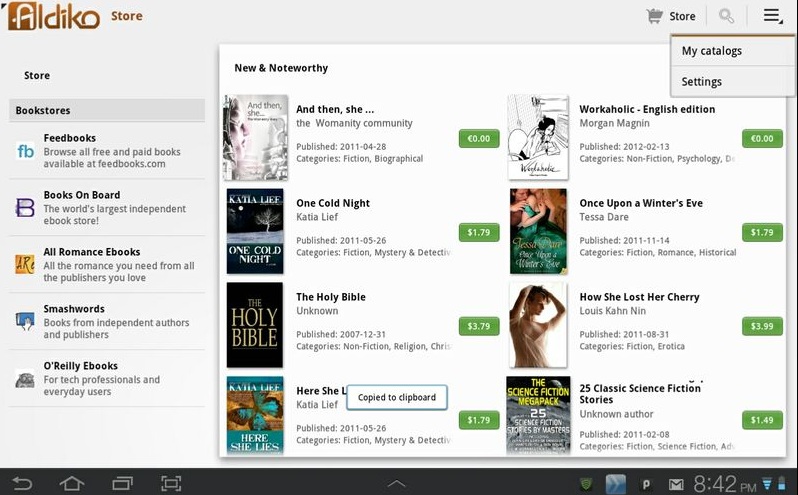This screenshot has width=798, height=495.
Task: Tap €0.00 price for Workaholic
Action: coord(762,138)
